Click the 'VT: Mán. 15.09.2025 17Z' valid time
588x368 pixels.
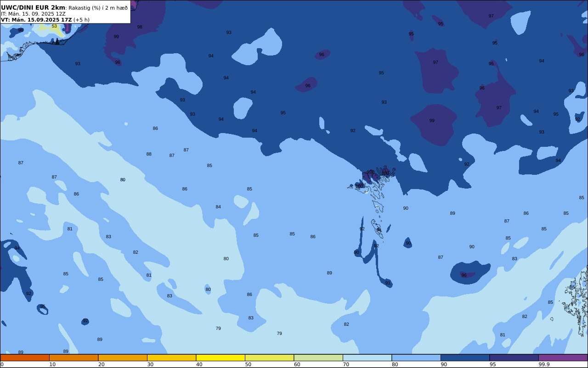[36, 20]
